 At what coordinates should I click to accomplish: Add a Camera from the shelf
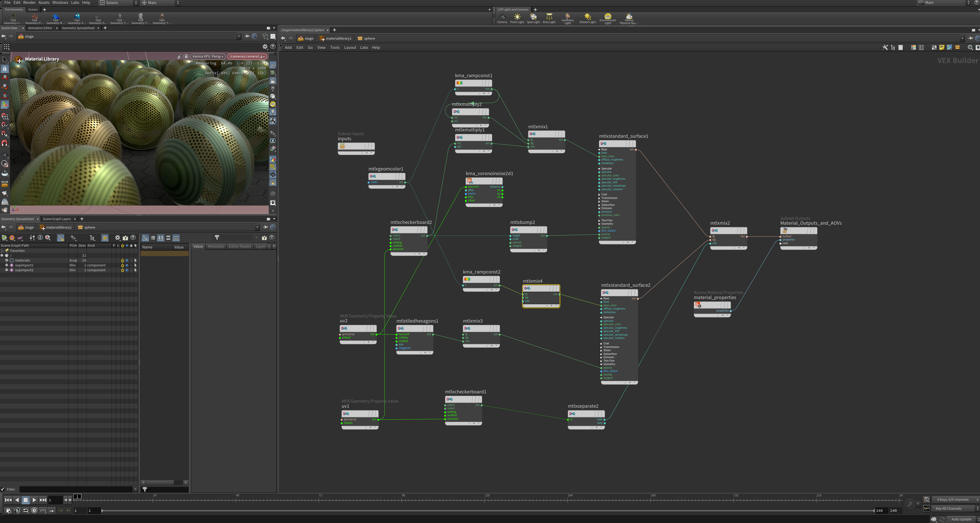pos(502,18)
